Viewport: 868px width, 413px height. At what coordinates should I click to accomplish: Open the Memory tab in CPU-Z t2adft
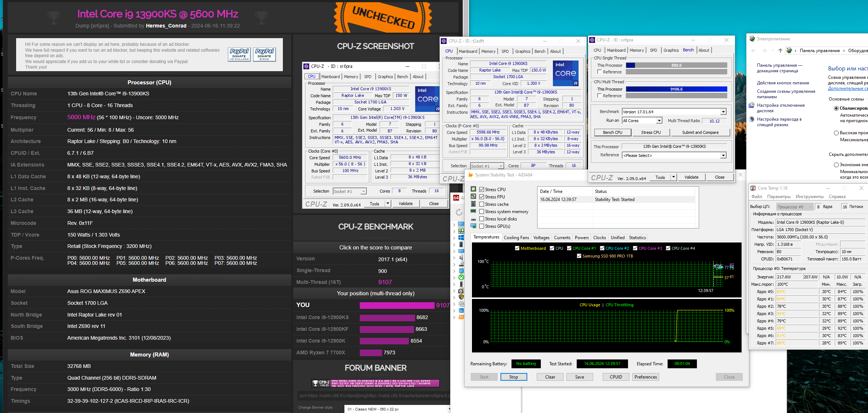(488, 51)
